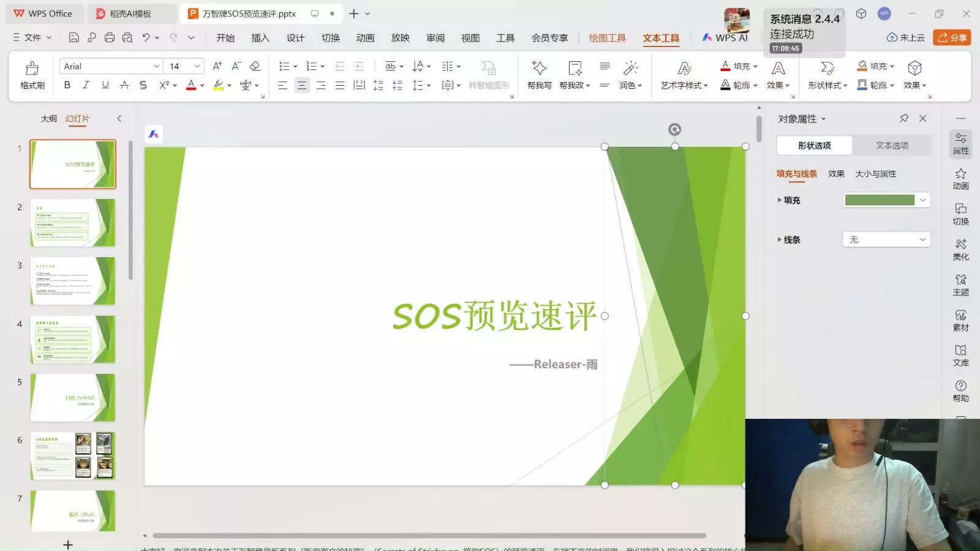The image size is (980, 551).
Task: Toggle distributed text alignment
Action: point(359,85)
